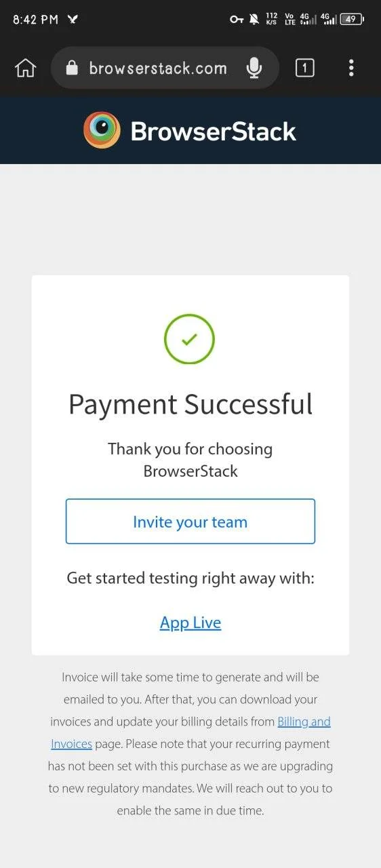The width and height of the screenshot is (381, 868).
Task: Tap the bird icon next to the clock
Action: tap(73, 19)
